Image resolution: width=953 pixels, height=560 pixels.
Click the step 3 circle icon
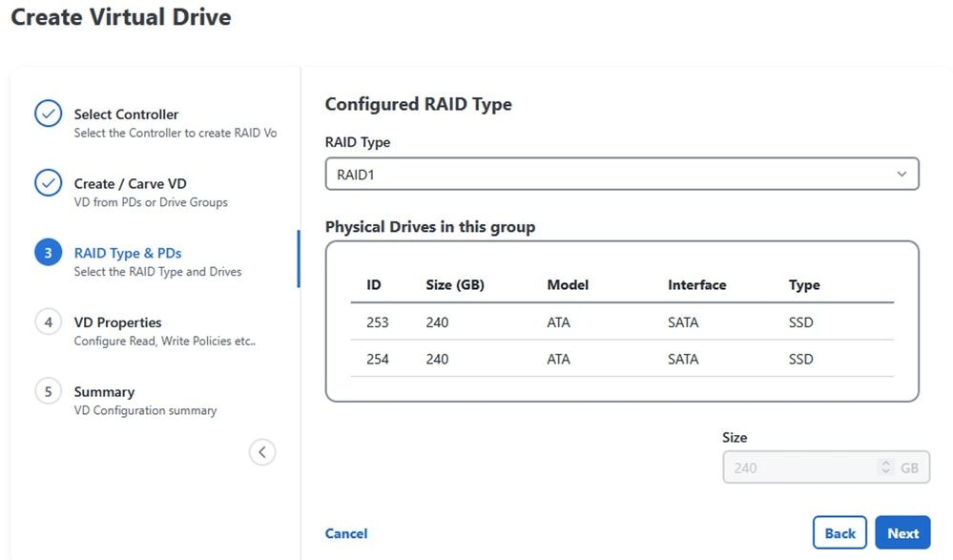point(48,253)
